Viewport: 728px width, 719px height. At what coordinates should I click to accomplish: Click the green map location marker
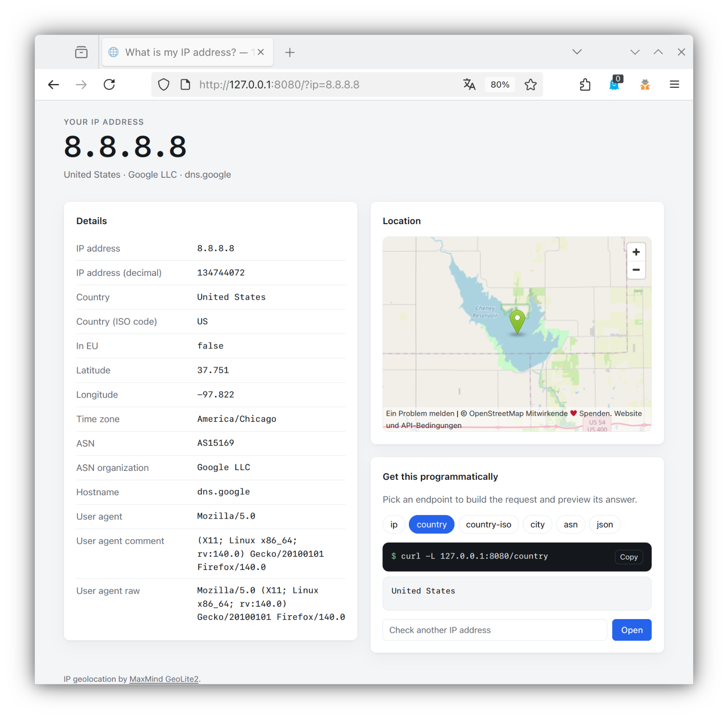(517, 321)
